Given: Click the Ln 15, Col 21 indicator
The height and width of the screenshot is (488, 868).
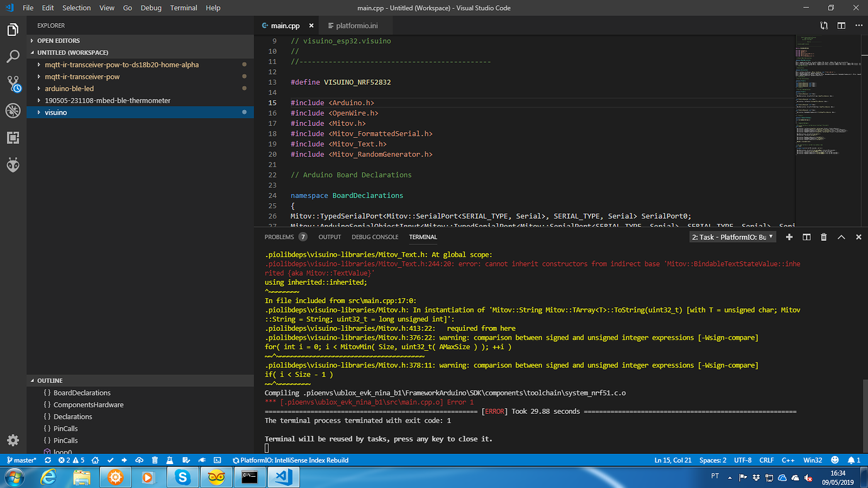Looking at the screenshot, I should coord(673,460).
